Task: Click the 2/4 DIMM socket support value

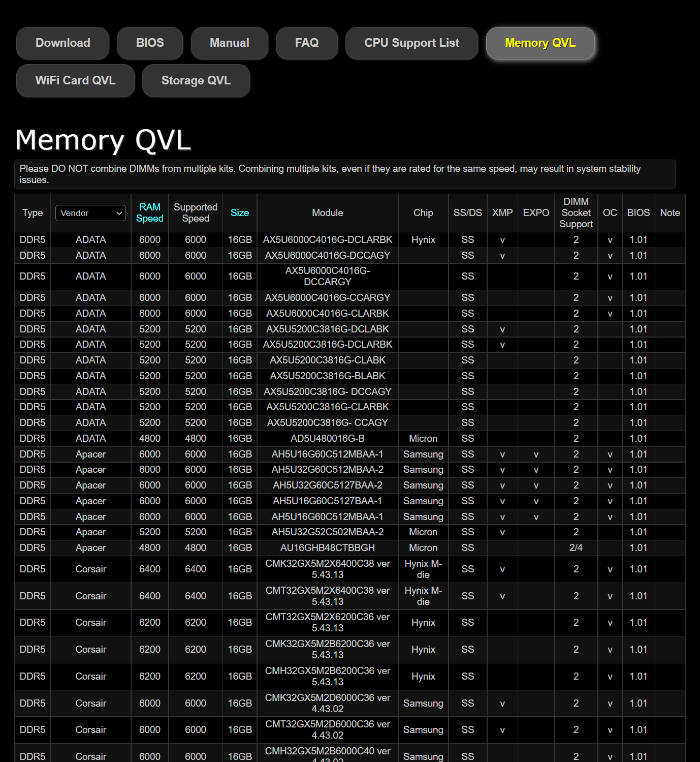Action: 576,548
